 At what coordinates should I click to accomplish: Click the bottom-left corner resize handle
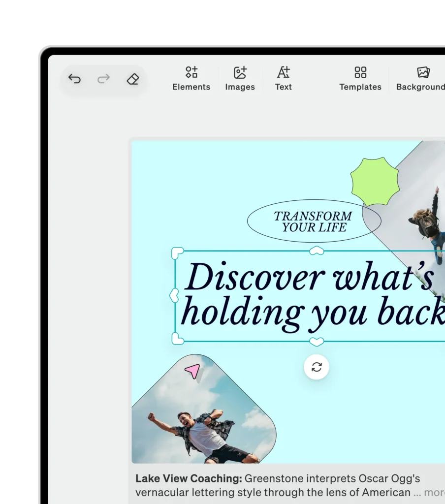coord(177,338)
